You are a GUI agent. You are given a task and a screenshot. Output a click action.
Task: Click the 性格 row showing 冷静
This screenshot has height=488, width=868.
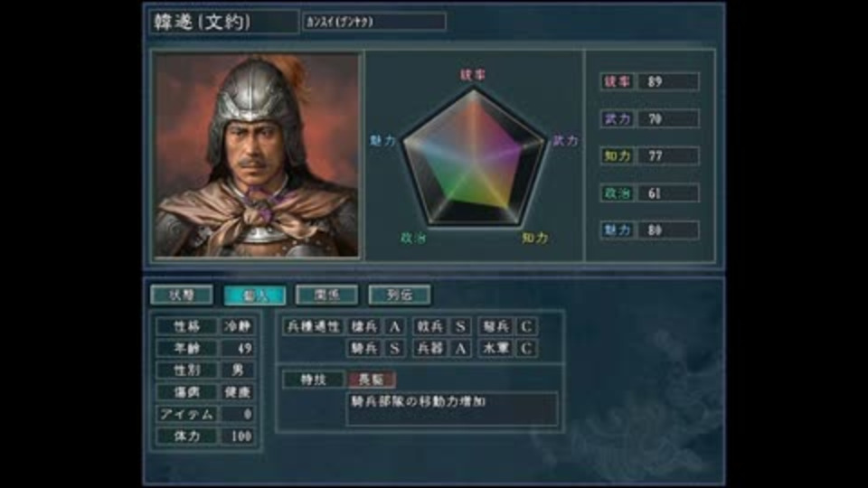pos(205,326)
